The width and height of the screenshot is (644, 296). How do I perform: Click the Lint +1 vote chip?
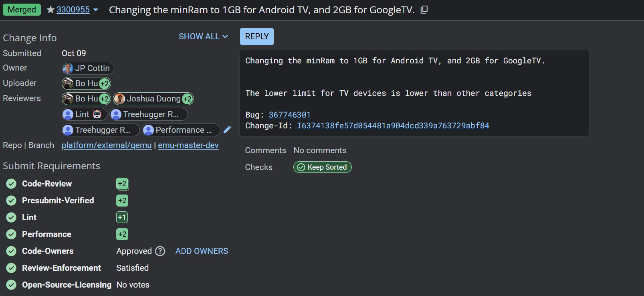click(122, 217)
